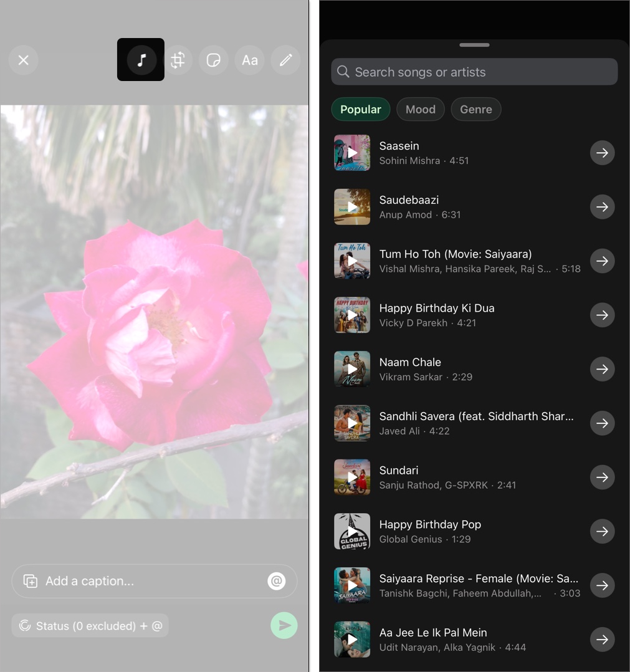
Task: Play preview of Happy Birthday Pop
Action: click(351, 531)
